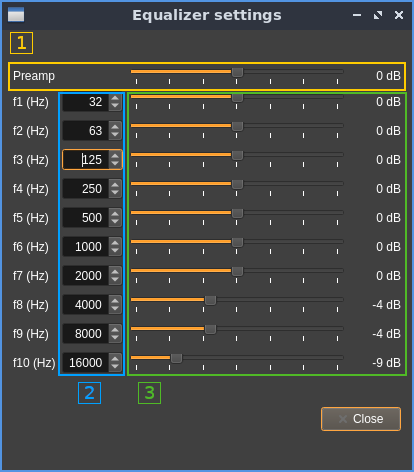Click inside the f9 8000 frequency field

[x=86, y=334]
